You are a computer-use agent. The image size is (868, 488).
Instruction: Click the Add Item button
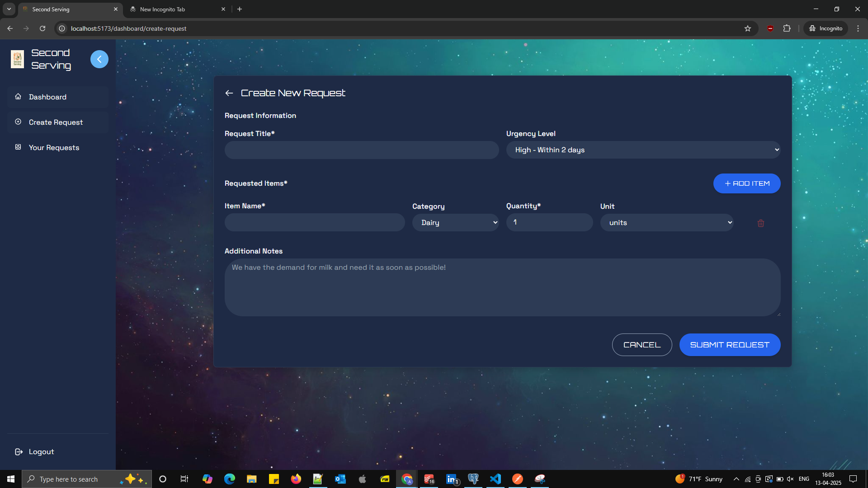tap(746, 183)
